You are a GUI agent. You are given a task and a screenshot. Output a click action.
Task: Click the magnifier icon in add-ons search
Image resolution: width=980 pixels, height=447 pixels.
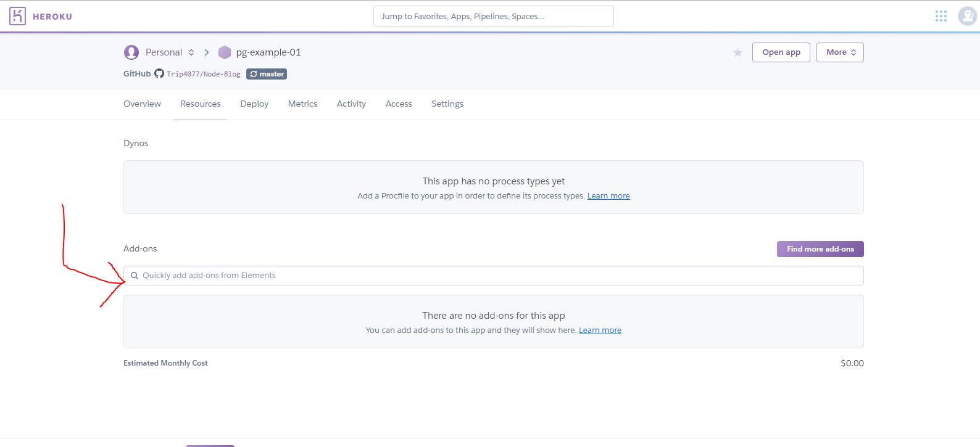point(135,276)
